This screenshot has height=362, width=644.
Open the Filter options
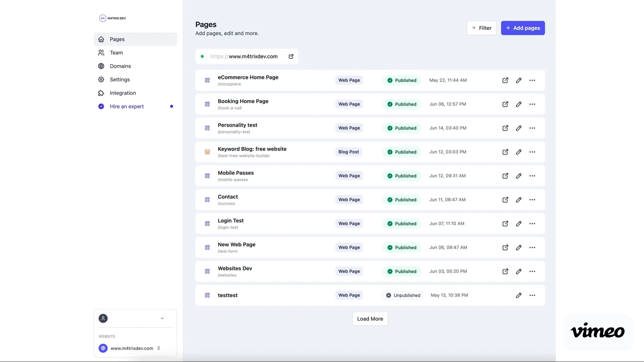point(481,28)
